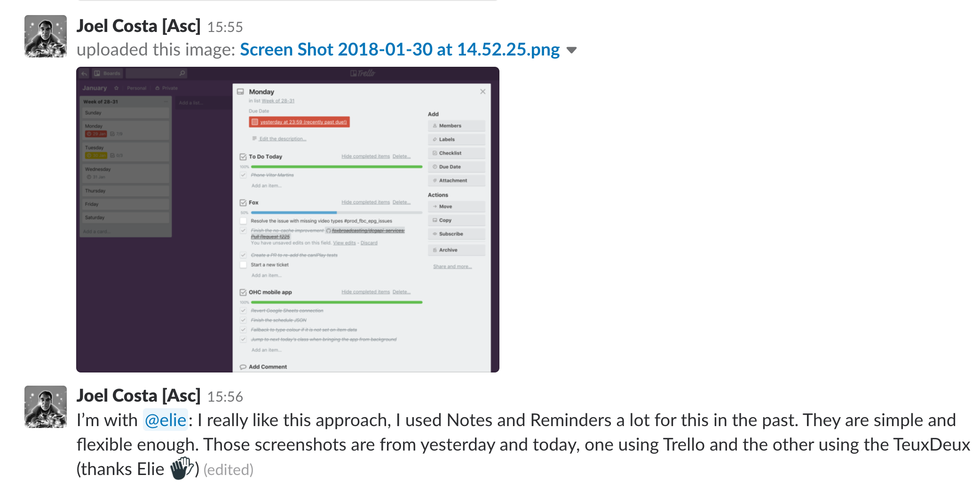Click the Archive action button
The height and width of the screenshot is (491, 980).
coord(457,250)
